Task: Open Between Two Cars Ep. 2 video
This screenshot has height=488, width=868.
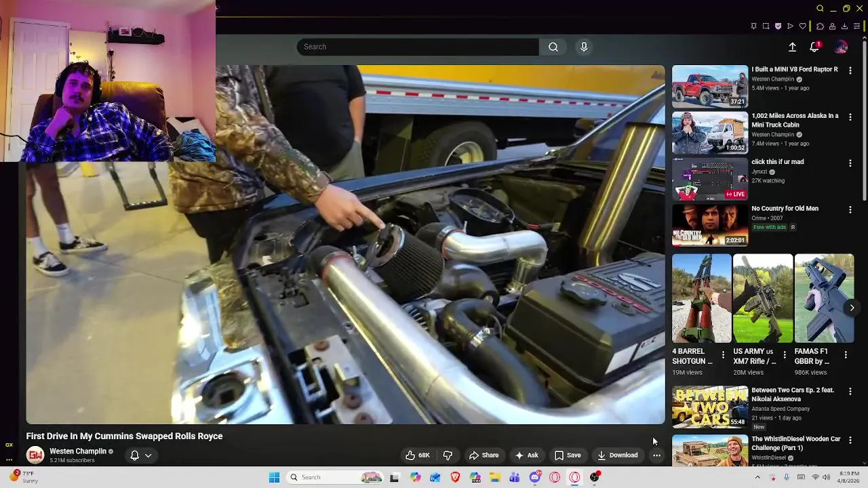Action: coord(709,407)
